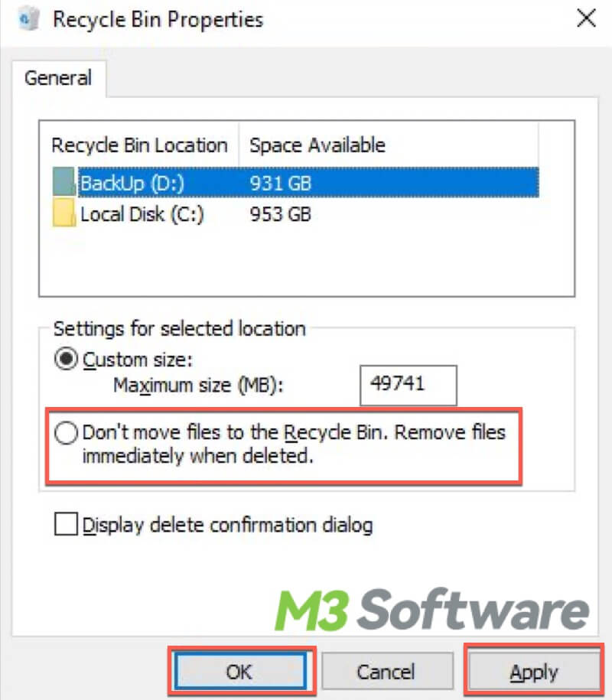
Task: Select the BackUp (D:) location row
Action: 295,182
